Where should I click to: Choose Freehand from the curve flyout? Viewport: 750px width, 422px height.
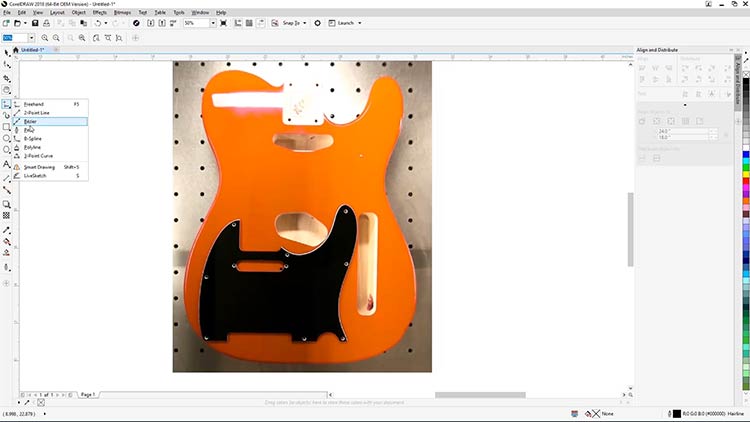pyautogui.click(x=50, y=104)
